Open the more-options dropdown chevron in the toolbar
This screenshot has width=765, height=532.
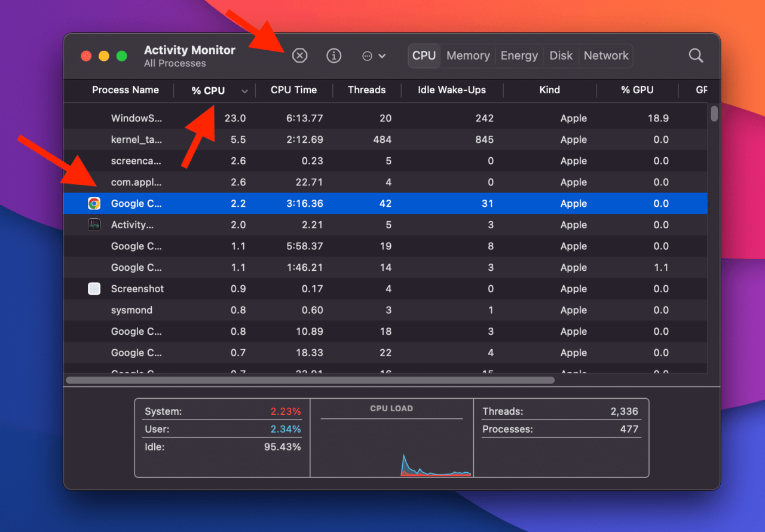(x=382, y=56)
